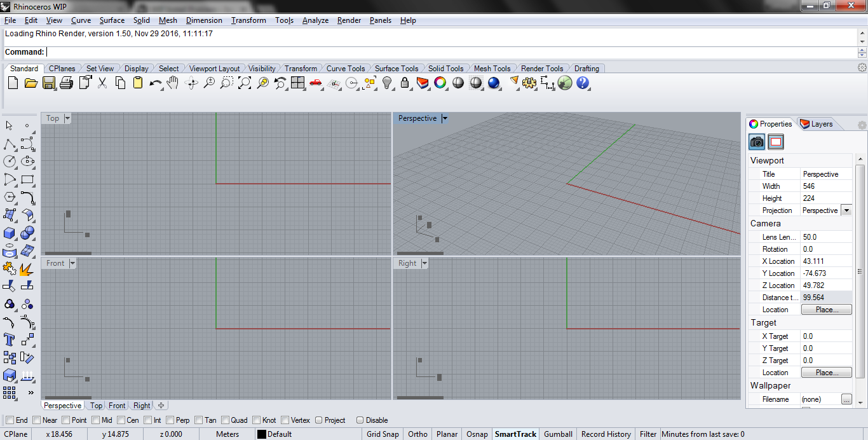Click the Lock objects padlock icon

405,83
